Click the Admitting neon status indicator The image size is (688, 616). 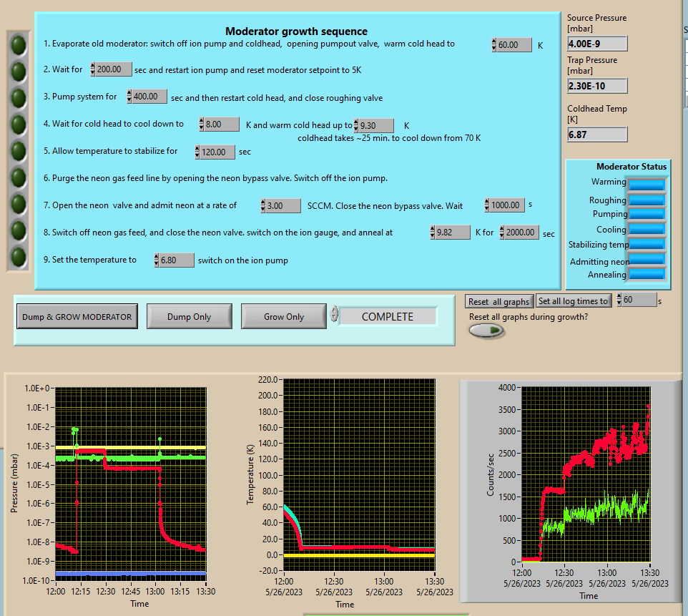[x=646, y=260]
